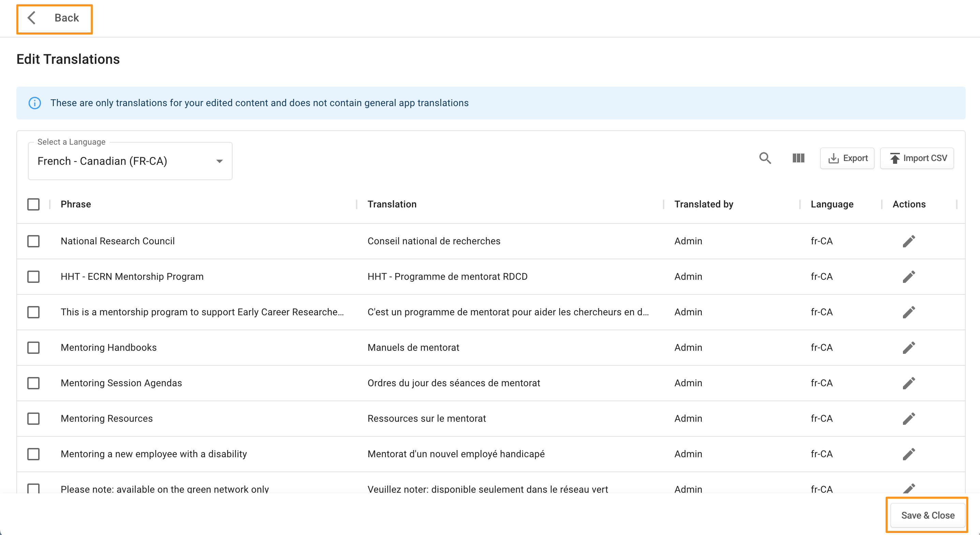980x535 pixels.
Task: Check the new employee with a disability row
Action: click(33, 454)
